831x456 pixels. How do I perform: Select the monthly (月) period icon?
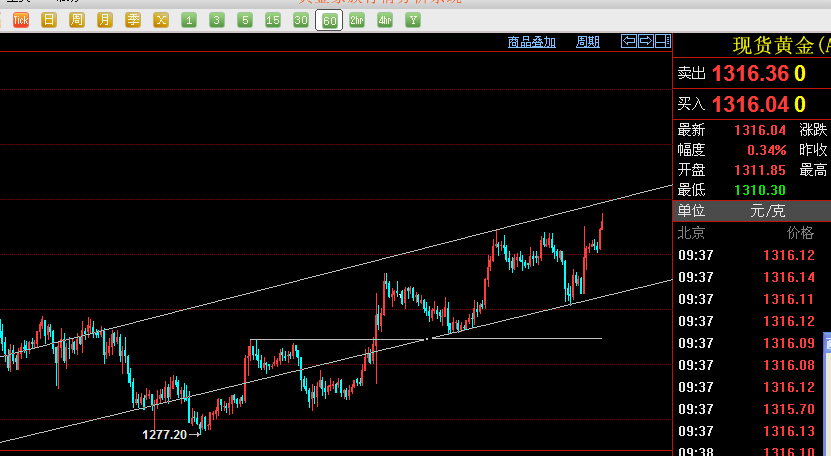pyautogui.click(x=105, y=20)
